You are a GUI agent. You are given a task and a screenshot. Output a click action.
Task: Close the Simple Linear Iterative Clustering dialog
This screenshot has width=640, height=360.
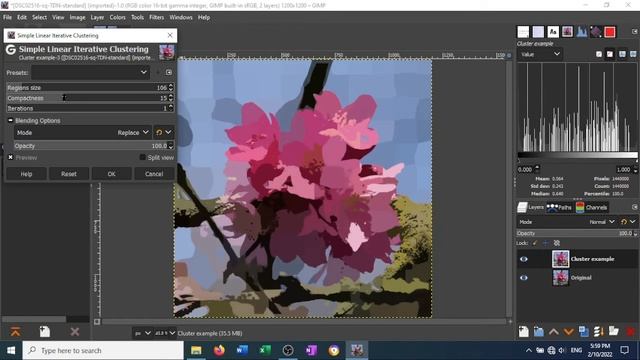pyautogui.click(x=170, y=36)
